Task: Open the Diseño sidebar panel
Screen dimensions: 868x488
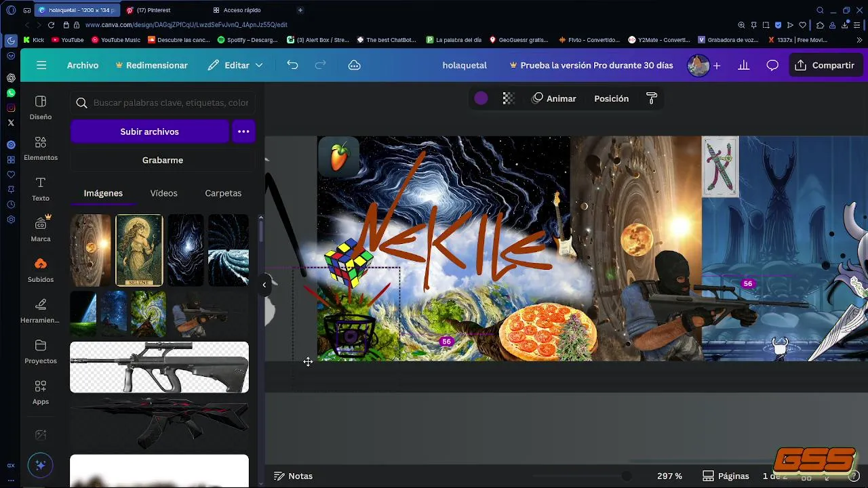Action: tap(41, 108)
